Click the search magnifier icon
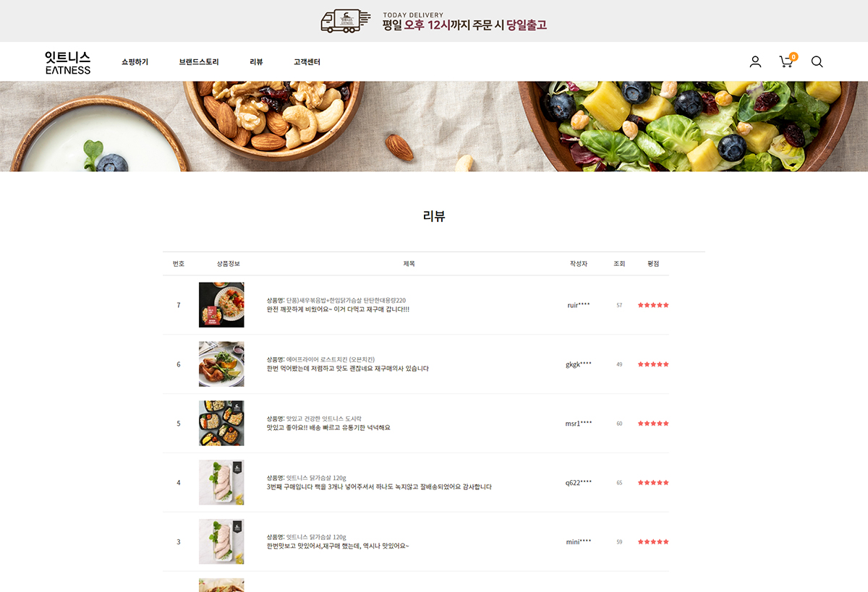Screen dimensions: 868x592 pos(817,61)
